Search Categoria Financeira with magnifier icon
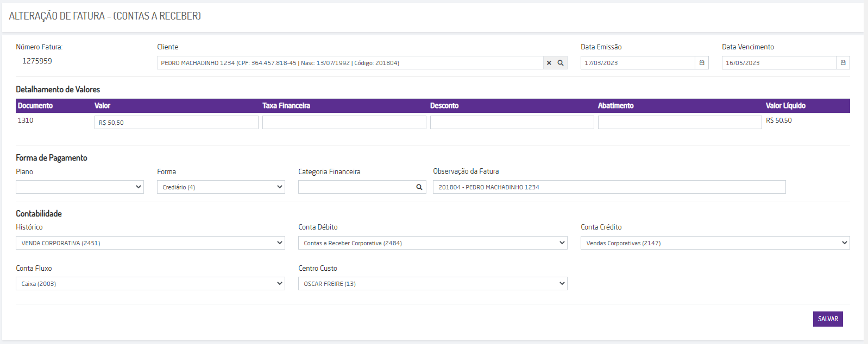Viewport: 868px width, 344px height. 419,187
